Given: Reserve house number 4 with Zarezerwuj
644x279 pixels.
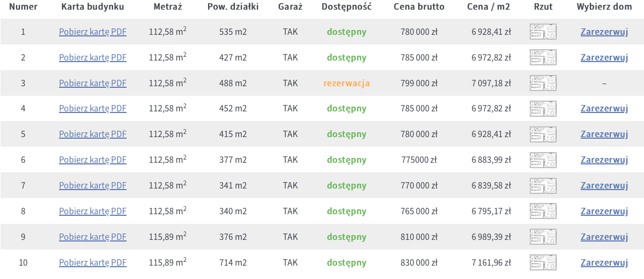Looking at the screenshot, I should 604,109.
